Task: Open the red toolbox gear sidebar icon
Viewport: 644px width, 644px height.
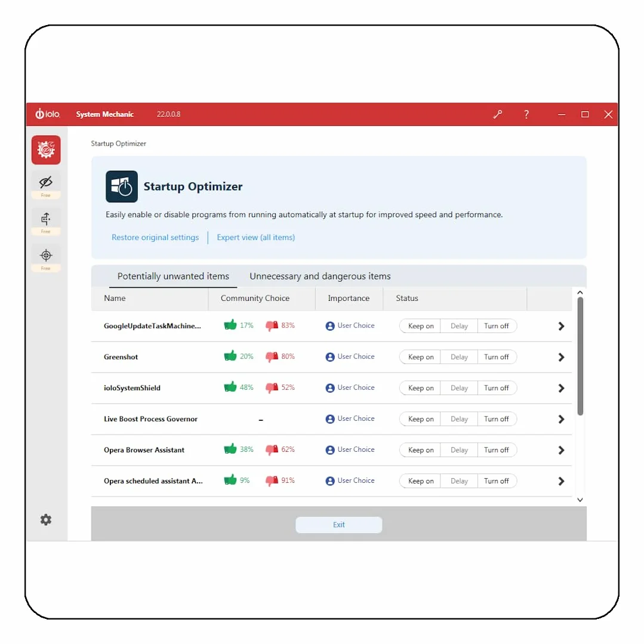Action: click(x=46, y=150)
